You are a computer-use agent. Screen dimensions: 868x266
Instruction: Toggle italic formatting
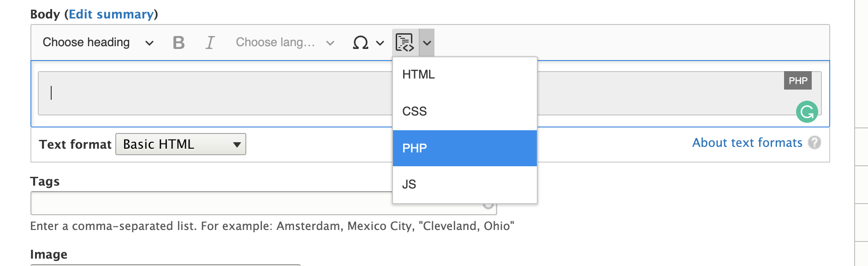coord(209,42)
